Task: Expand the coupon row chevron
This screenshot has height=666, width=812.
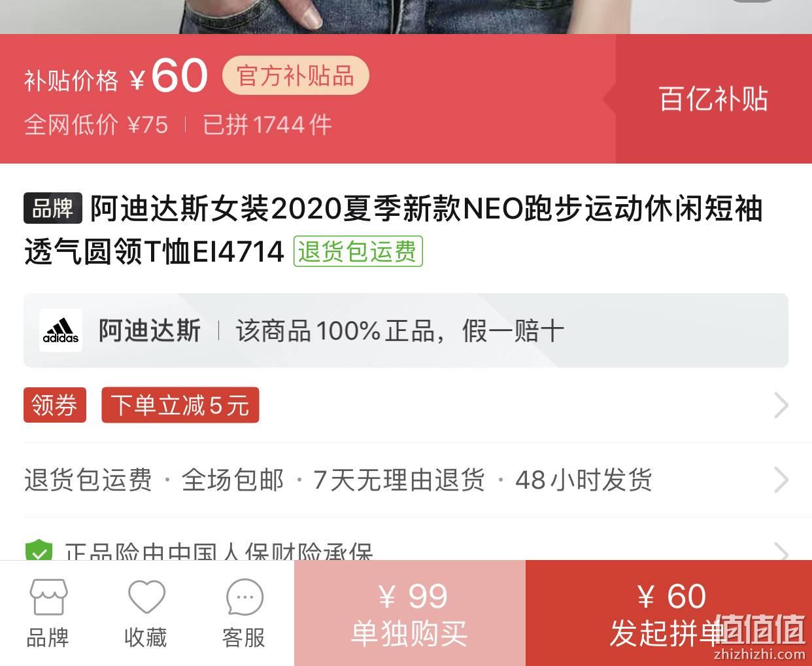Action: click(x=781, y=406)
